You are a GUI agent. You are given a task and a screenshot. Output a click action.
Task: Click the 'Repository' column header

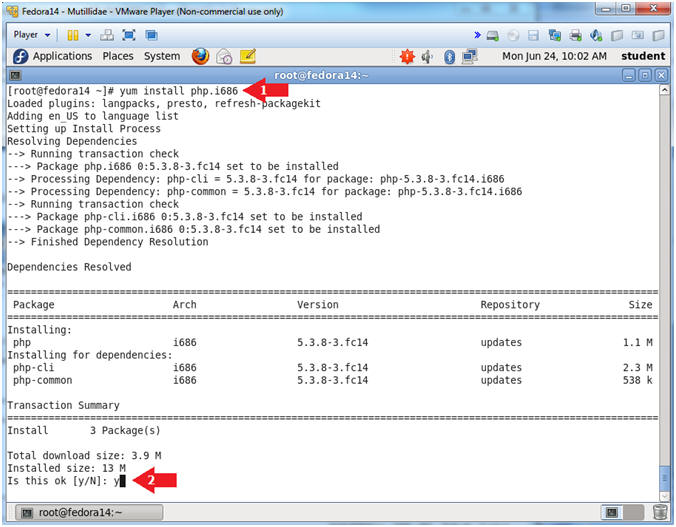coord(510,304)
